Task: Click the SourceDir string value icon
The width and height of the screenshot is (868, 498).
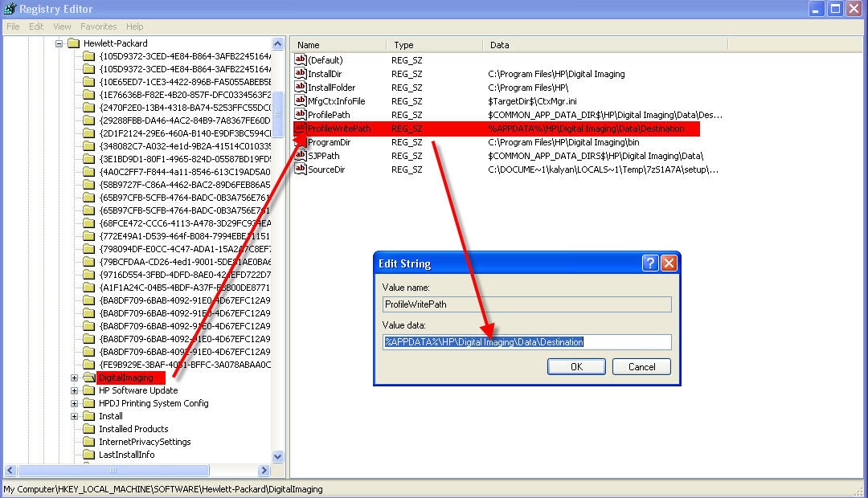Action: pos(300,169)
